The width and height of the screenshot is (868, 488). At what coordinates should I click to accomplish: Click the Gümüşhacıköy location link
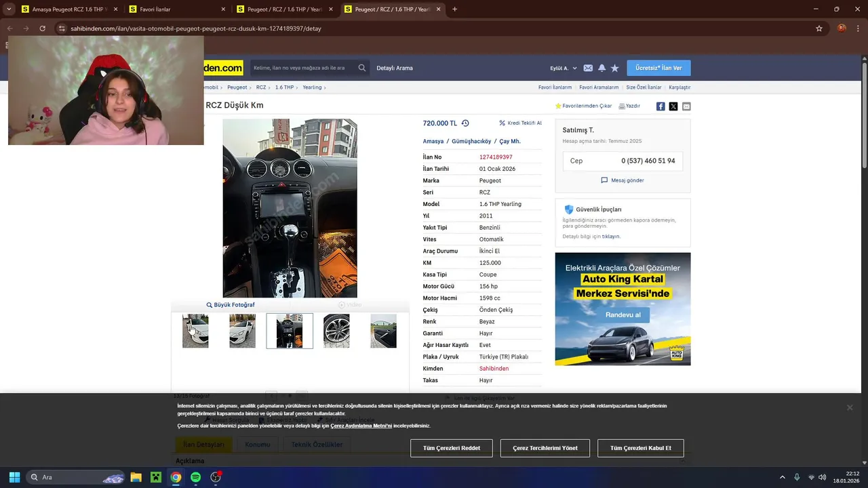tap(471, 142)
